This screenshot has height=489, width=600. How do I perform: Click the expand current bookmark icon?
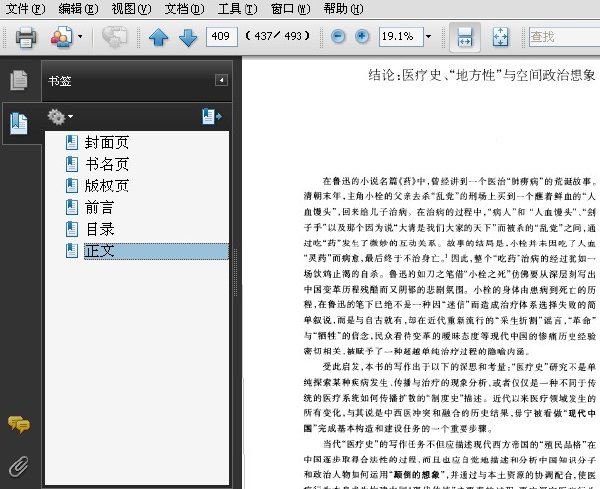(x=212, y=116)
